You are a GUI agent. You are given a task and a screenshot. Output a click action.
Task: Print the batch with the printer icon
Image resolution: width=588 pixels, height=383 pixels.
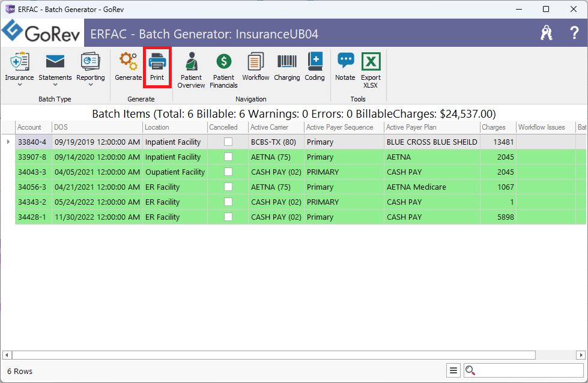157,61
